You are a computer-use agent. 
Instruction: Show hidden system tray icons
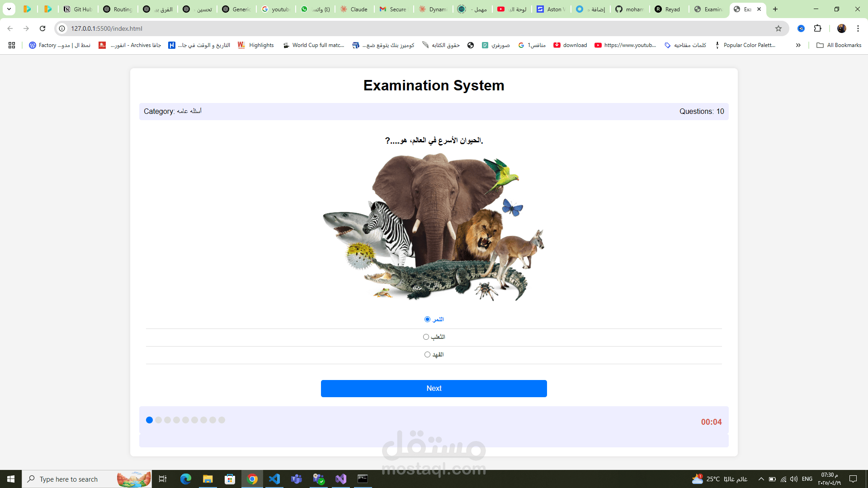pyautogui.click(x=761, y=479)
